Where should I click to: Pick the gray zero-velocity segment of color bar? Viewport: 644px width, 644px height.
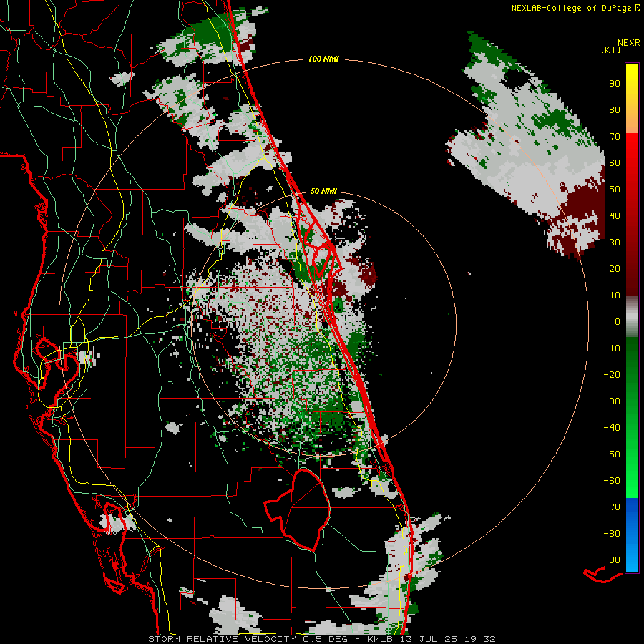point(632,317)
